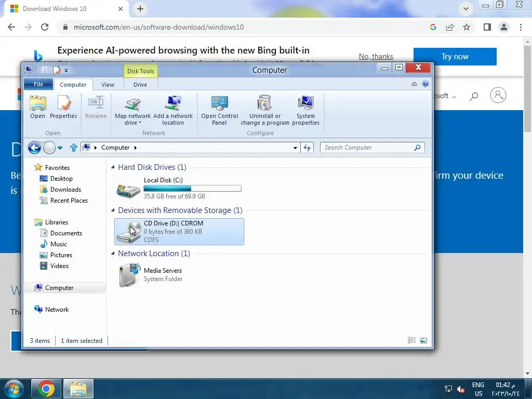Click the No, thanks link
532x399 pixels.
click(376, 56)
